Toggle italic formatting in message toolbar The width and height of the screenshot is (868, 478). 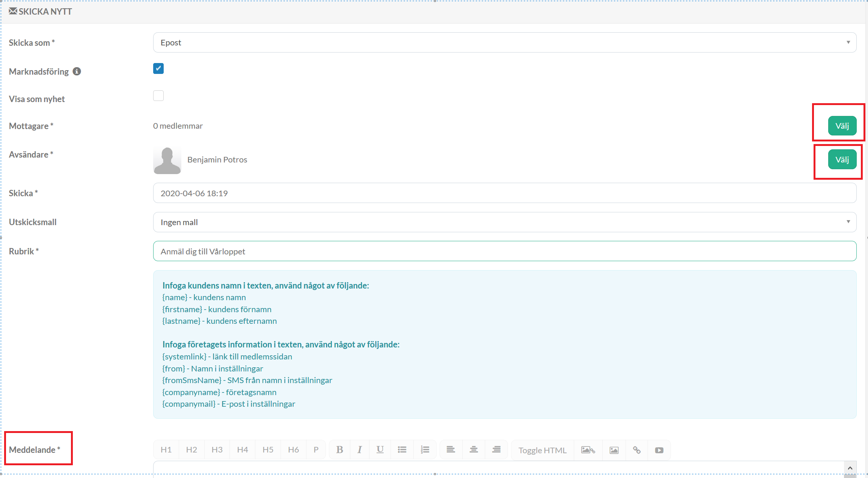click(x=360, y=449)
